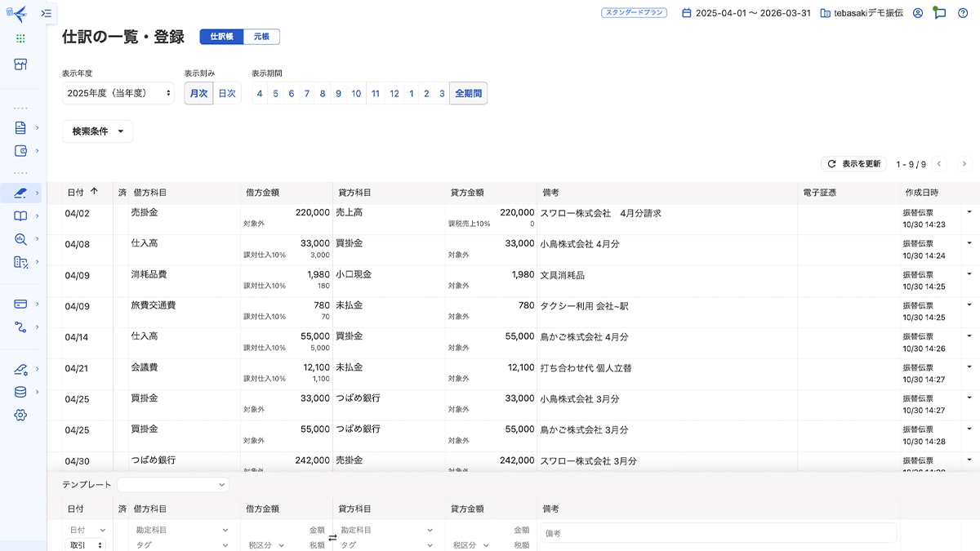Viewport: 980px width, 551px height.
Task: Collapse the sidebar with the top toggle icon
Action: (47, 13)
